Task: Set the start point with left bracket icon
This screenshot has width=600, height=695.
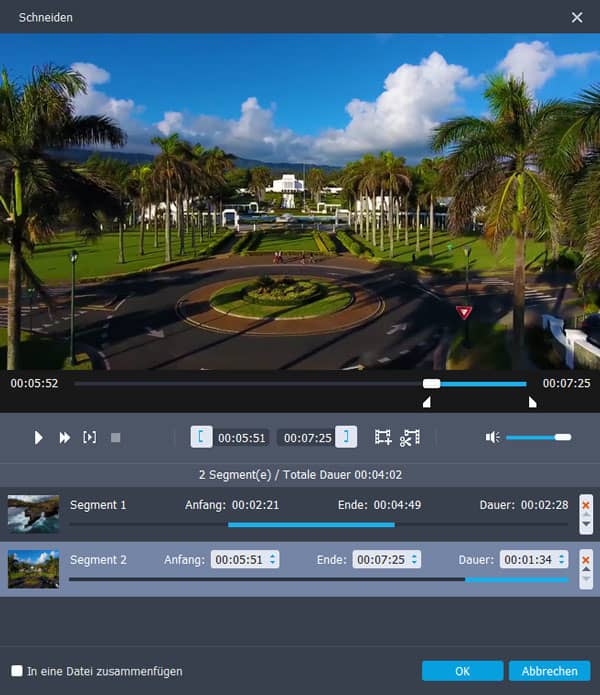Action: coord(201,437)
